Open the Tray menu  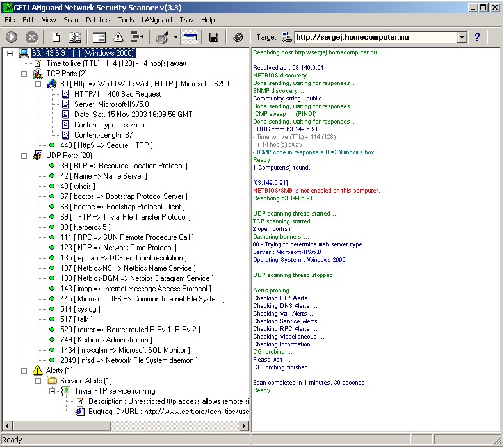tap(187, 20)
